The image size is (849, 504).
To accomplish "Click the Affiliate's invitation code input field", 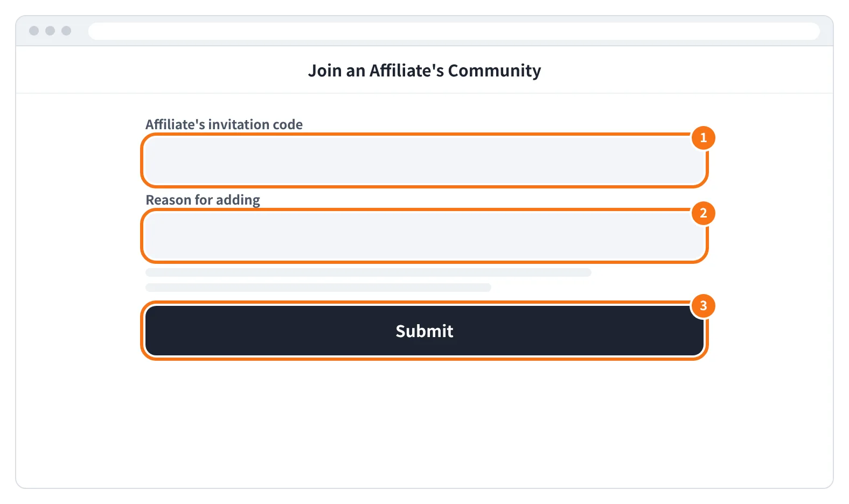I will pos(424,160).
